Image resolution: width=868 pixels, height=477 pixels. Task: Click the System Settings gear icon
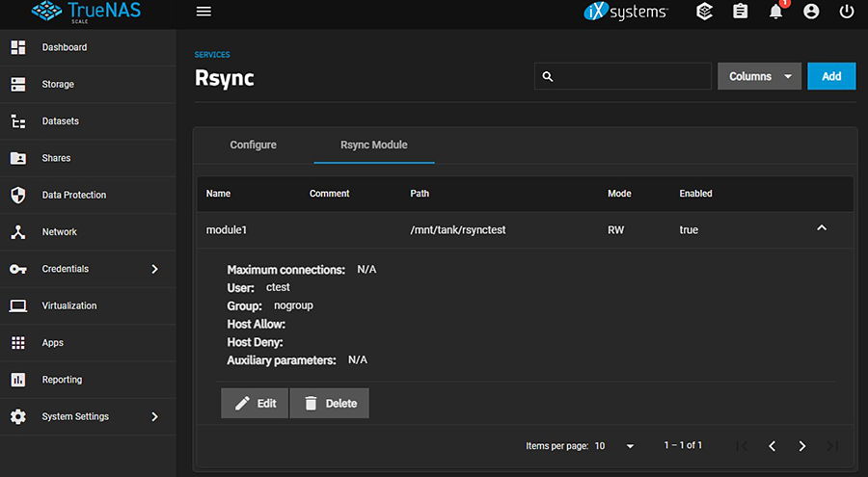18,416
